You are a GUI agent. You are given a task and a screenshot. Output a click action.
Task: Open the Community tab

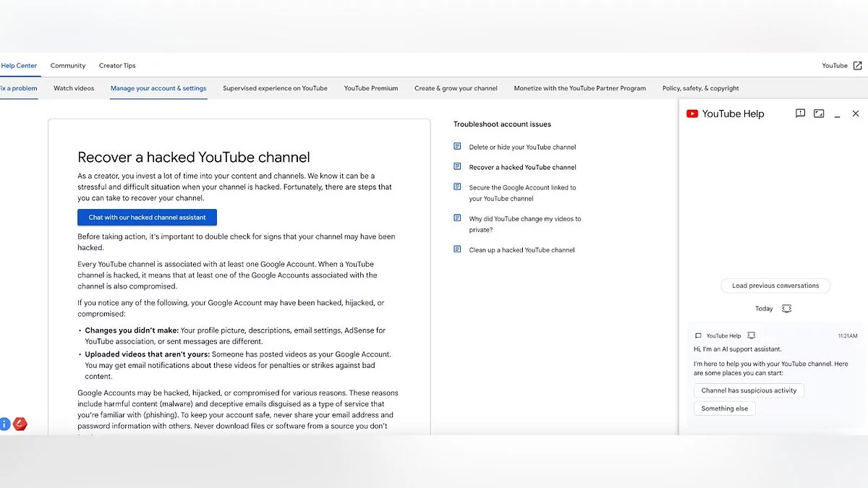point(68,66)
